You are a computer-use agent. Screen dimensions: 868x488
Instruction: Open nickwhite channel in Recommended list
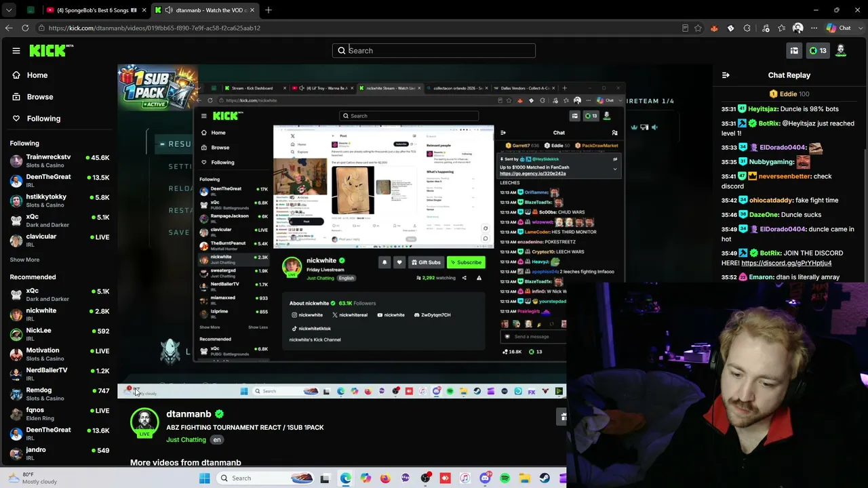click(x=59, y=314)
